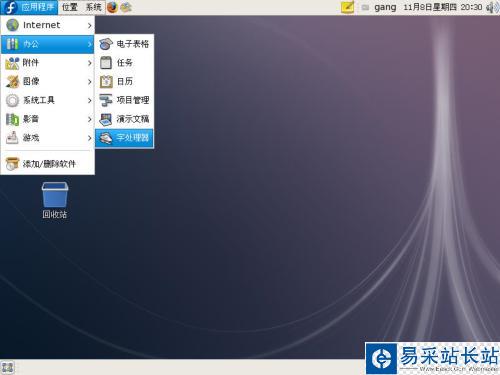Launch Firefox from the top panel
Viewport: 500px width, 375px height.
pos(112,7)
